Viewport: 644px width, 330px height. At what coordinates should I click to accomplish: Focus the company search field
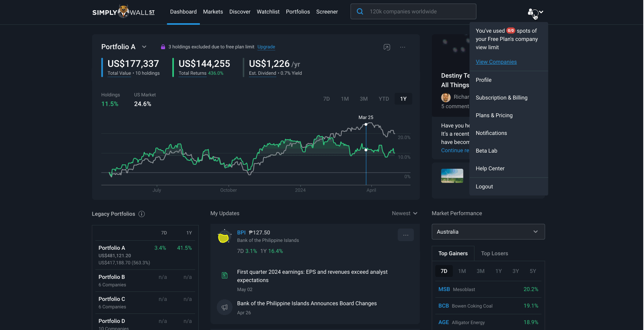[413, 11]
